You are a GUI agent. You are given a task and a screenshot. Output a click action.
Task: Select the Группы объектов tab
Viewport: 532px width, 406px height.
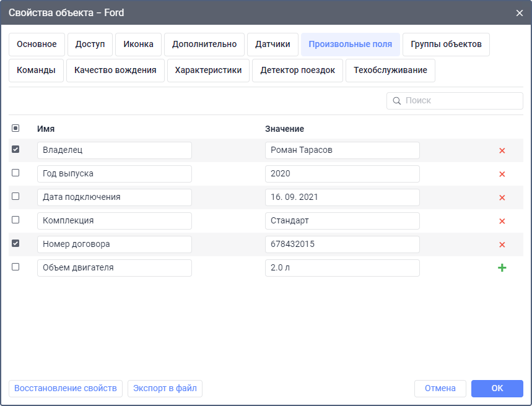click(x=446, y=45)
